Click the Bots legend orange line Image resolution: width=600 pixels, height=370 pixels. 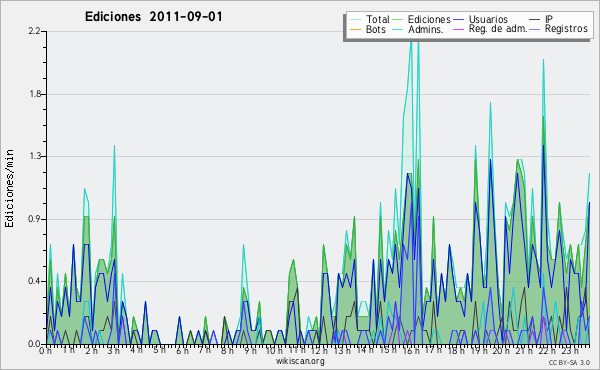pos(355,29)
